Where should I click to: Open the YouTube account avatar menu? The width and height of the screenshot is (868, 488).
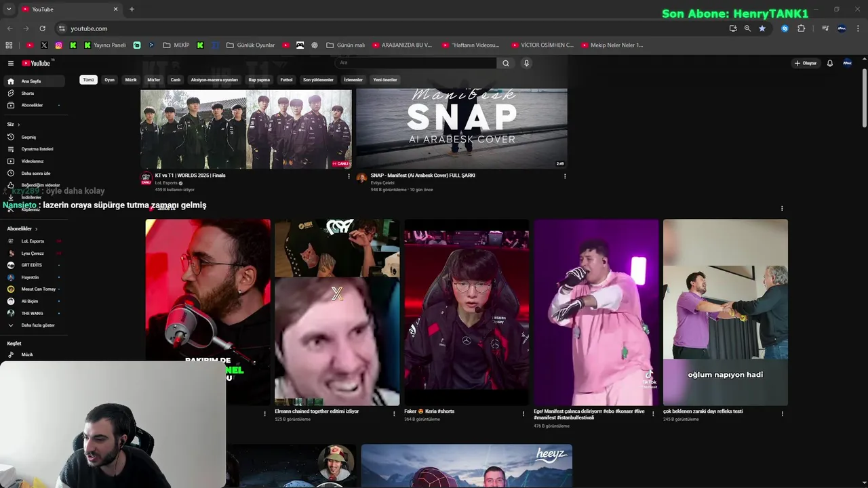point(847,63)
